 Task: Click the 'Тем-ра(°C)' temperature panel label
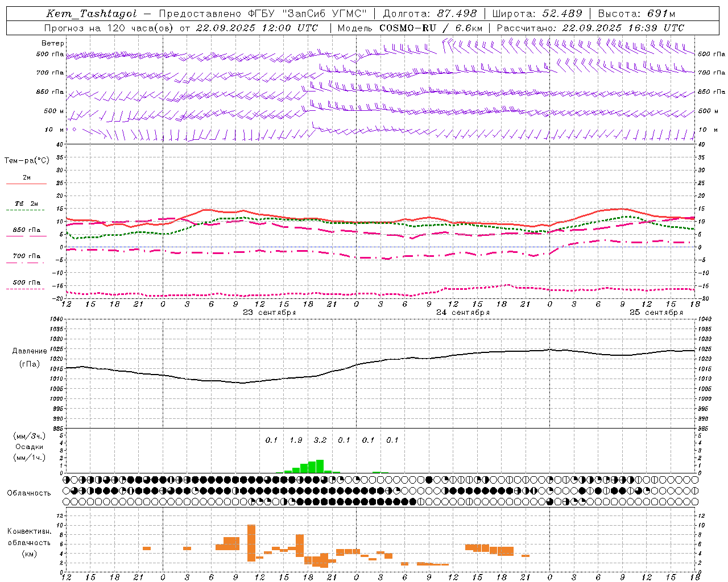[x=27, y=161]
